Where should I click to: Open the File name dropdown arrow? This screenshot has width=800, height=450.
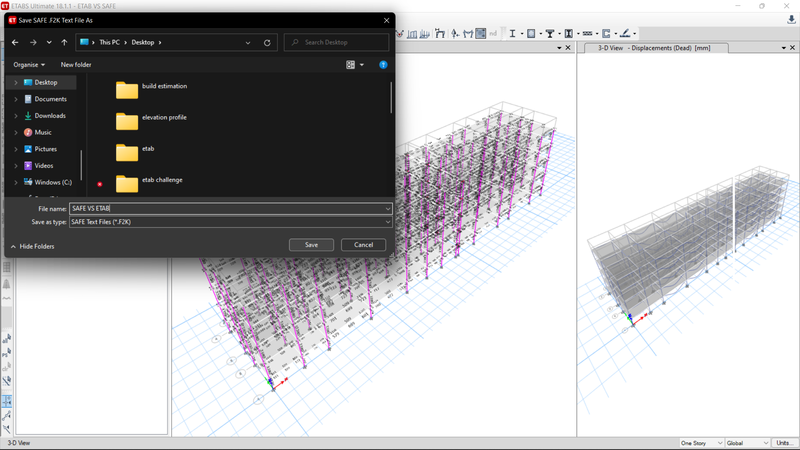pos(388,209)
